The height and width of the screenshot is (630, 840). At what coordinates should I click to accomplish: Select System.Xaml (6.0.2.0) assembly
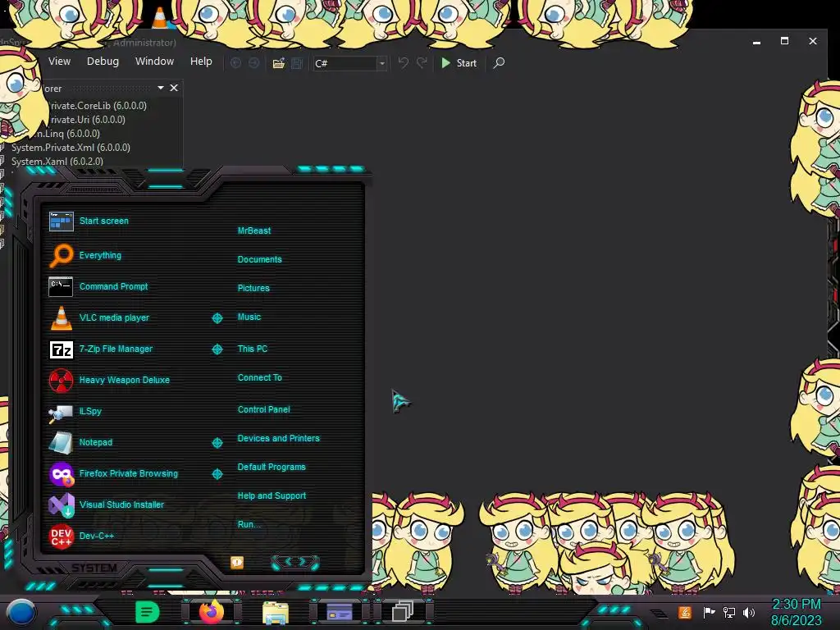click(x=57, y=162)
